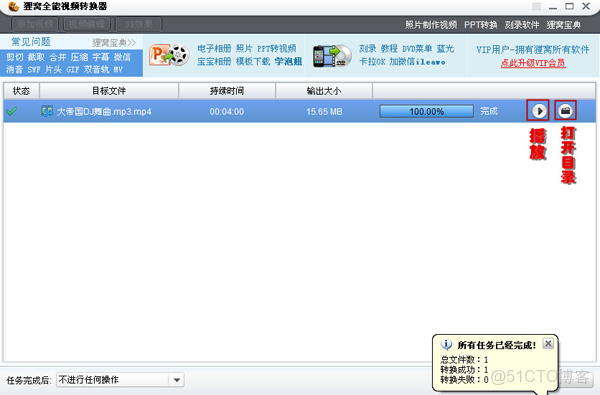
Task: Click the 完成 status text
Action: 489,111
